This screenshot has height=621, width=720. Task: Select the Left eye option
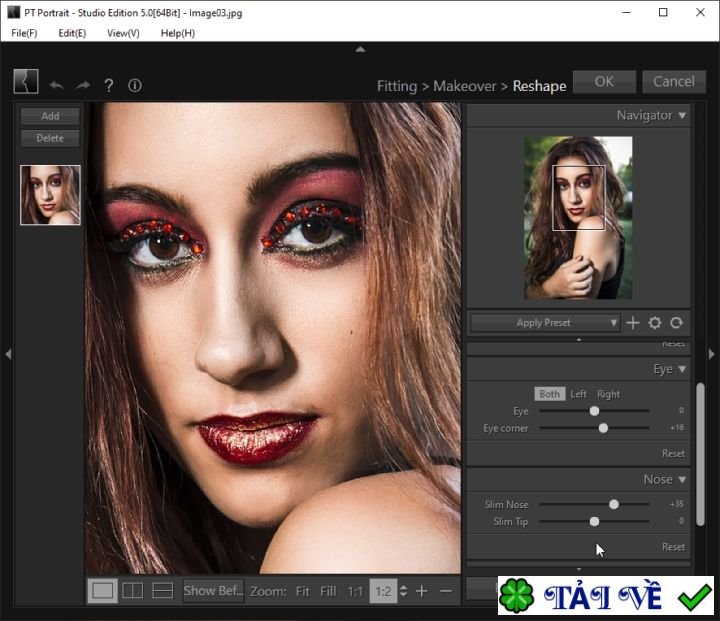click(579, 394)
